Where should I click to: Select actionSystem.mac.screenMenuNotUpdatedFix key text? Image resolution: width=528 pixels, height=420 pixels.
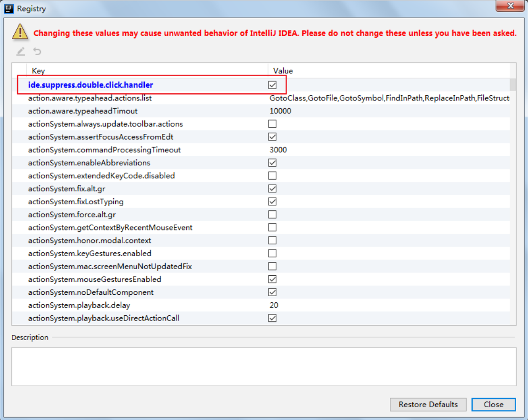tap(110, 266)
